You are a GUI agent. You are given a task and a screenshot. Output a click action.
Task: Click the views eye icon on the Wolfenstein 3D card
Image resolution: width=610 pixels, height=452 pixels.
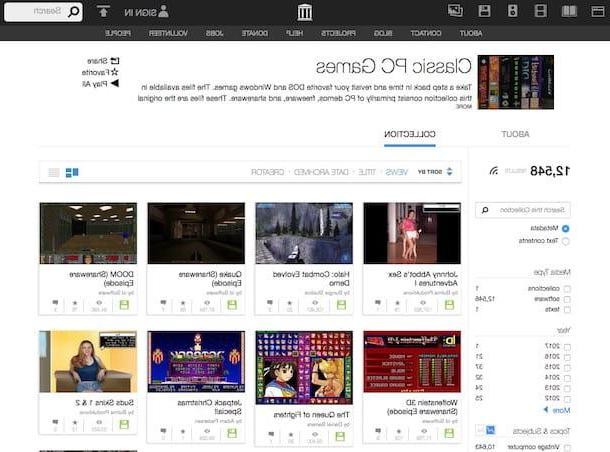424,431
